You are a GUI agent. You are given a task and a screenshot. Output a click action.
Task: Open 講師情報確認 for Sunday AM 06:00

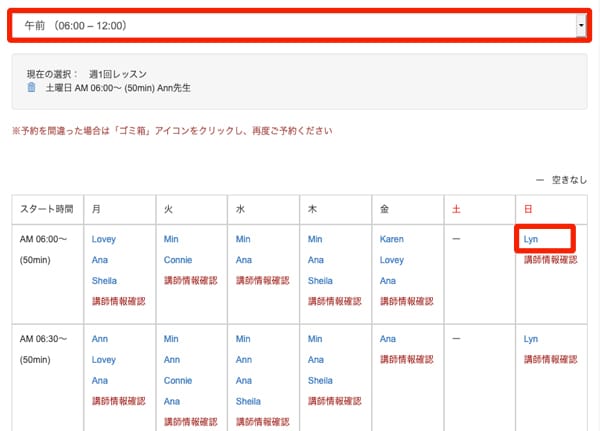pos(550,260)
